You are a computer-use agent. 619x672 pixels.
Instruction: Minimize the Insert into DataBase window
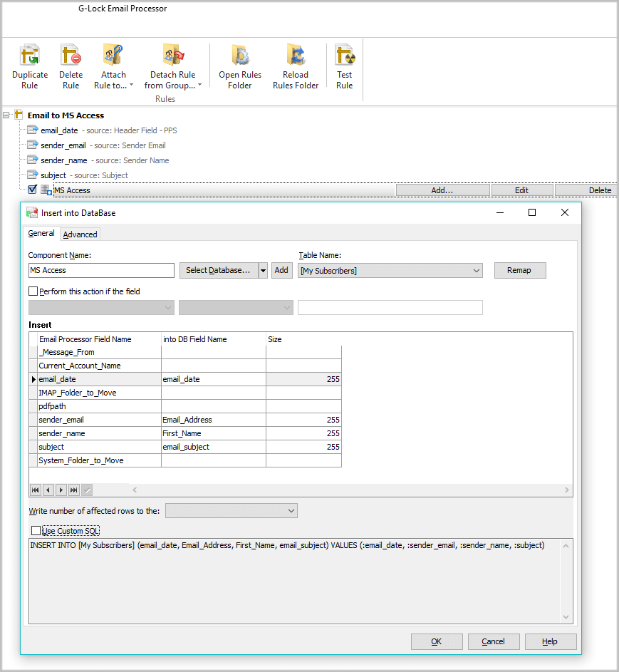(500, 212)
